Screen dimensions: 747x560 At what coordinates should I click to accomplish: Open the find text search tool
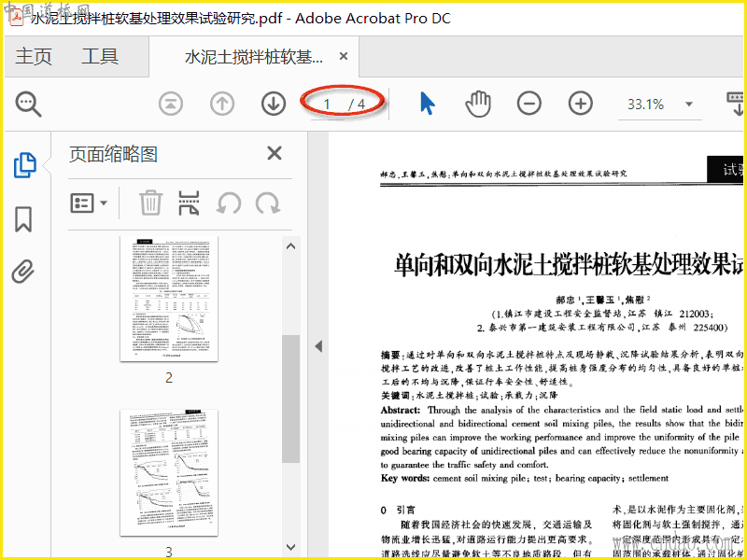pyautogui.click(x=29, y=105)
